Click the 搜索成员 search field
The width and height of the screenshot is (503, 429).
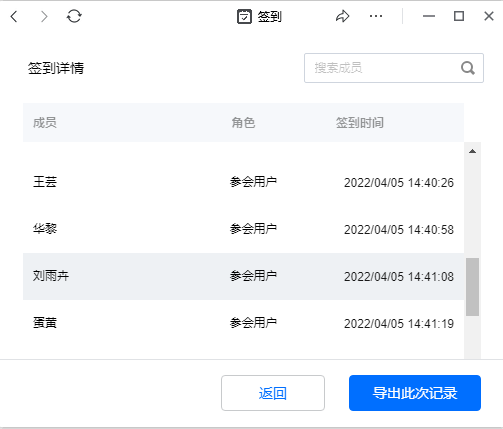[x=394, y=68]
